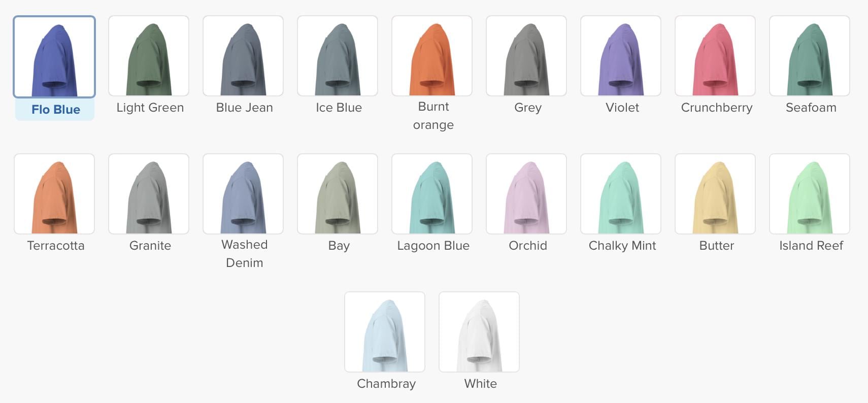This screenshot has height=403, width=868.
Task: Select the Seafoam color option
Action: (810, 56)
